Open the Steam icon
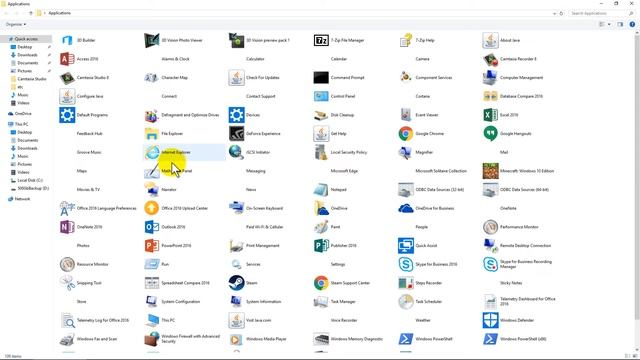640x360 pixels. click(x=236, y=283)
